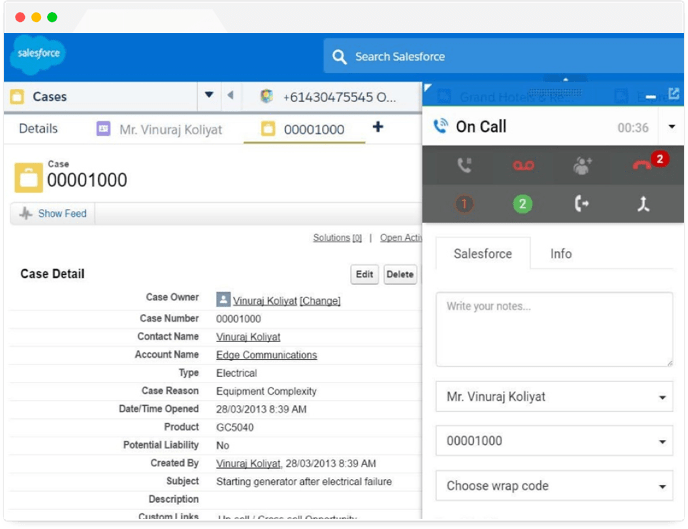This screenshot has width=688, height=529.
Task: Click the left tab scroll arrow
Action: (x=230, y=95)
